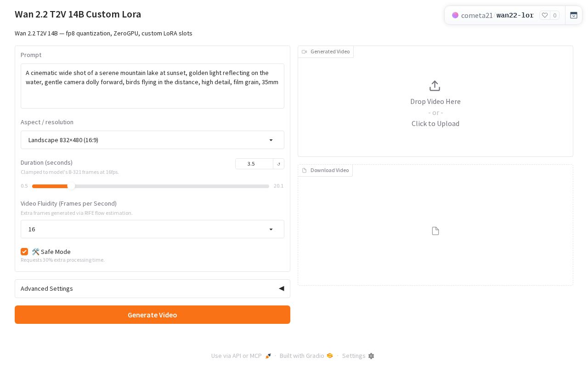Screen dimensions: 588x368
Task: Open the space menu icon at top right
Action: click(574, 15)
